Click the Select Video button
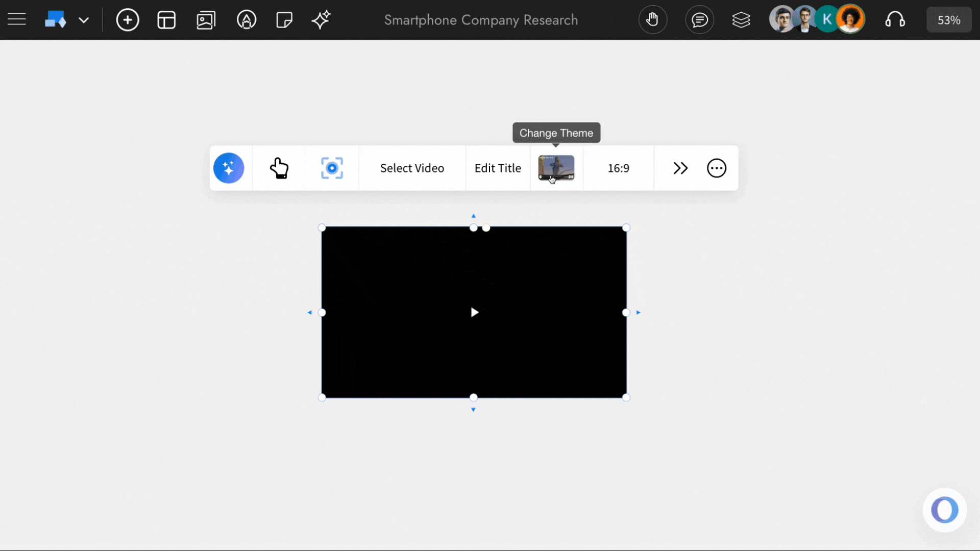This screenshot has width=980, height=551. [x=411, y=168]
